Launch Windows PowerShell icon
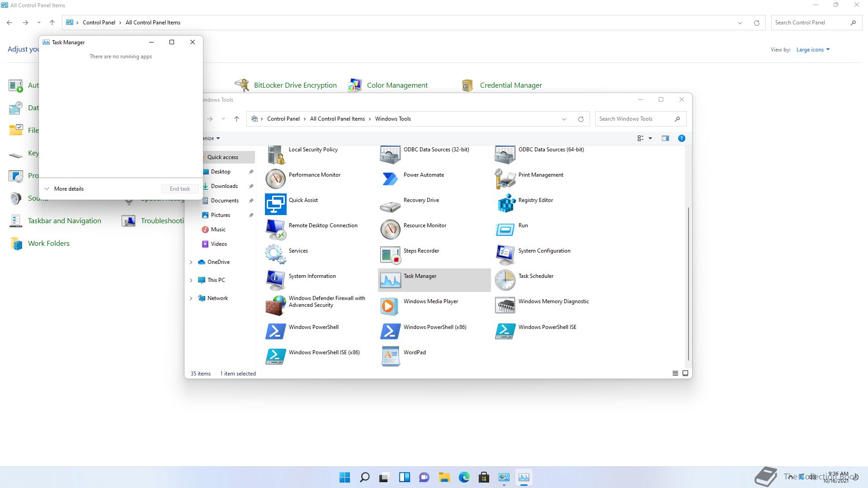The width and height of the screenshot is (868, 488). pos(276,331)
